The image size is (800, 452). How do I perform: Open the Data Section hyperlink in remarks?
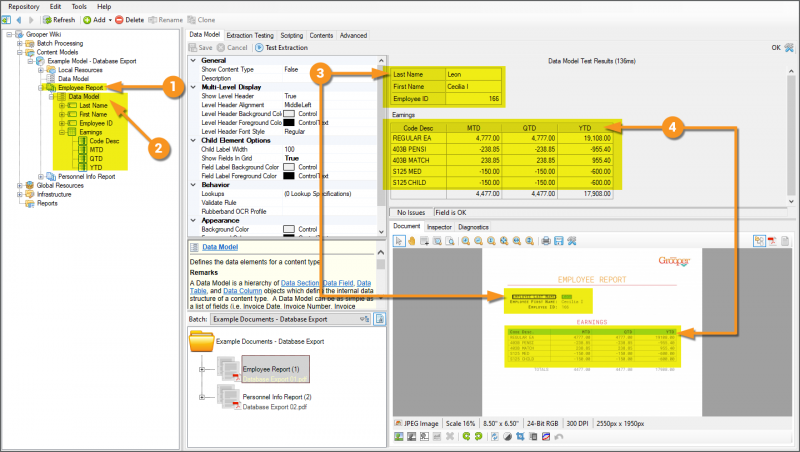(299, 283)
